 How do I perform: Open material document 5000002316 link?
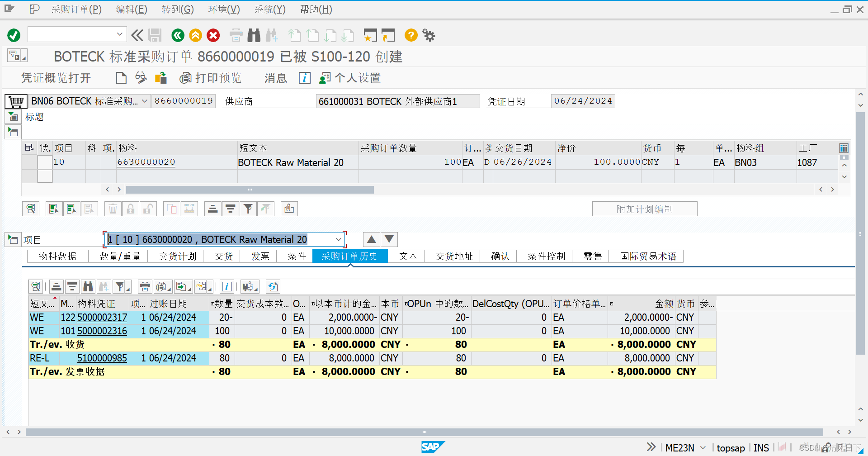(102, 331)
